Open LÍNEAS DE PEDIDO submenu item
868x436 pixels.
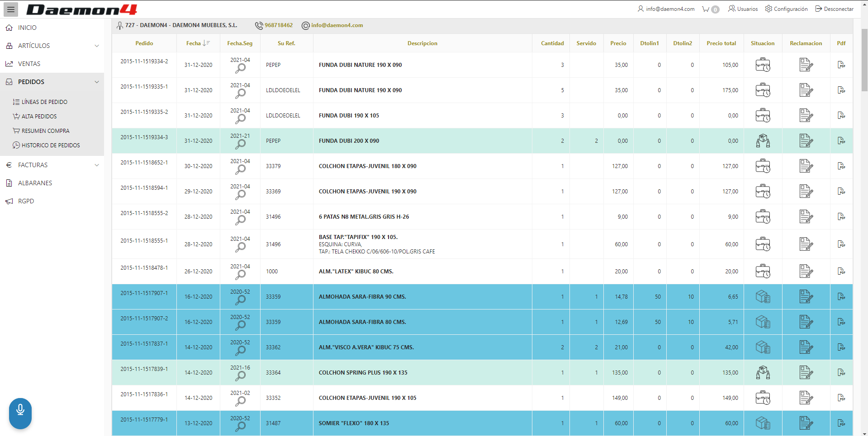(44, 102)
